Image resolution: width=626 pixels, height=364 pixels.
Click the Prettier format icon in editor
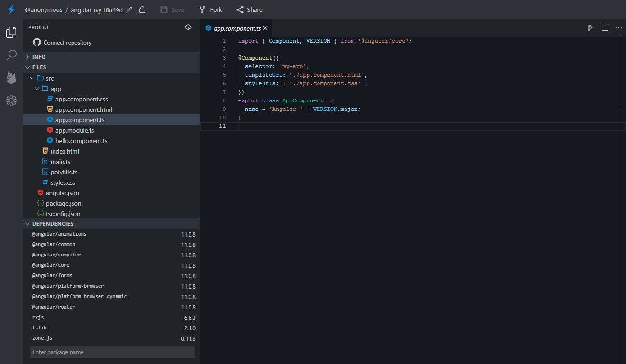[x=590, y=28]
